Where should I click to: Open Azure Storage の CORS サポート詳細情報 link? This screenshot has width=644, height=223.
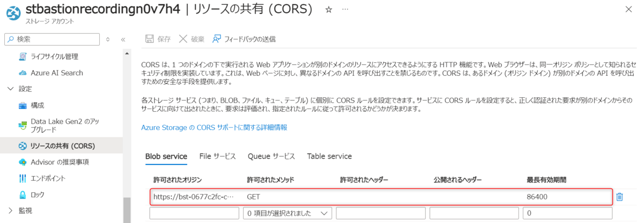(214, 127)
